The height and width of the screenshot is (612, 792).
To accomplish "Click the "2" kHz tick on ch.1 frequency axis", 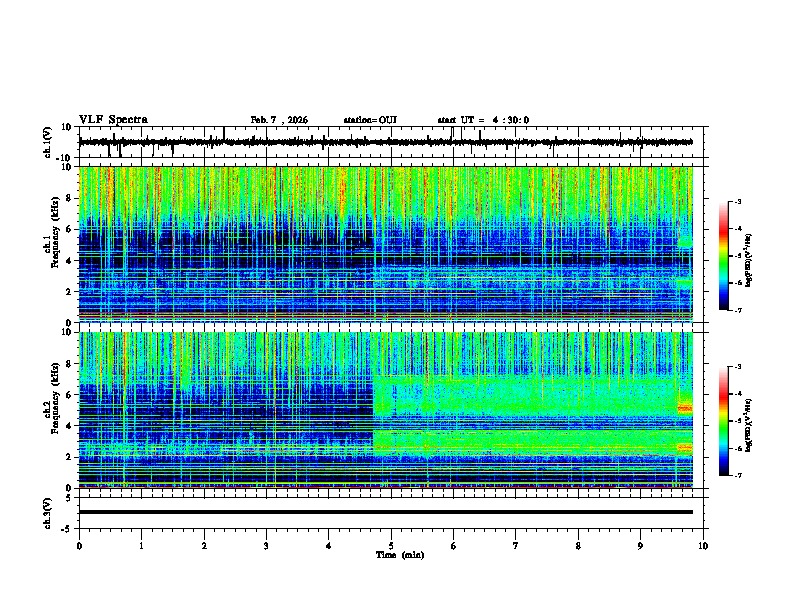I will point(69,291).
